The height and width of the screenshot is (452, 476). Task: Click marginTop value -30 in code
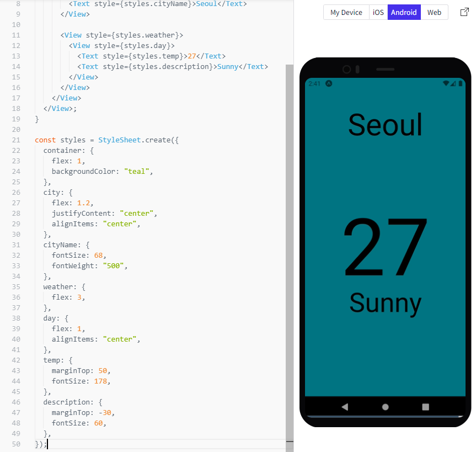(105, 412)
